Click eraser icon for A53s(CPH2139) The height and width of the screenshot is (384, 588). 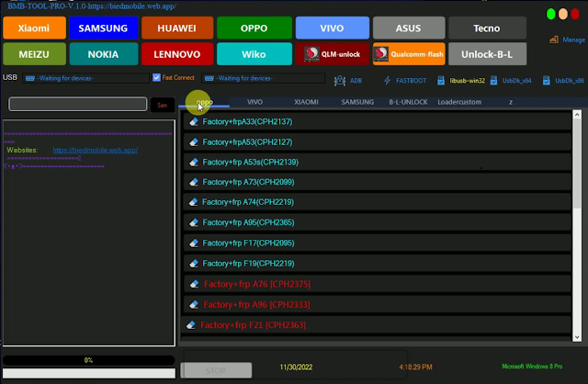[x=194, y=162]
